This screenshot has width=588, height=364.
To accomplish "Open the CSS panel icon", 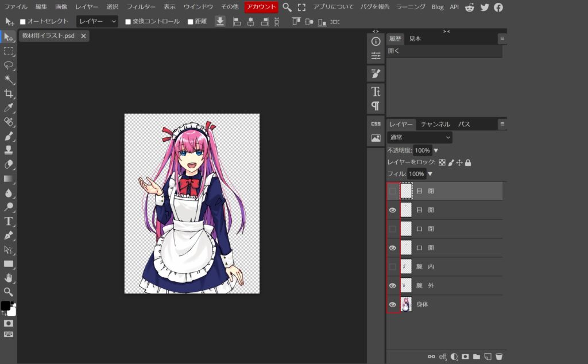I will (376, 123).
